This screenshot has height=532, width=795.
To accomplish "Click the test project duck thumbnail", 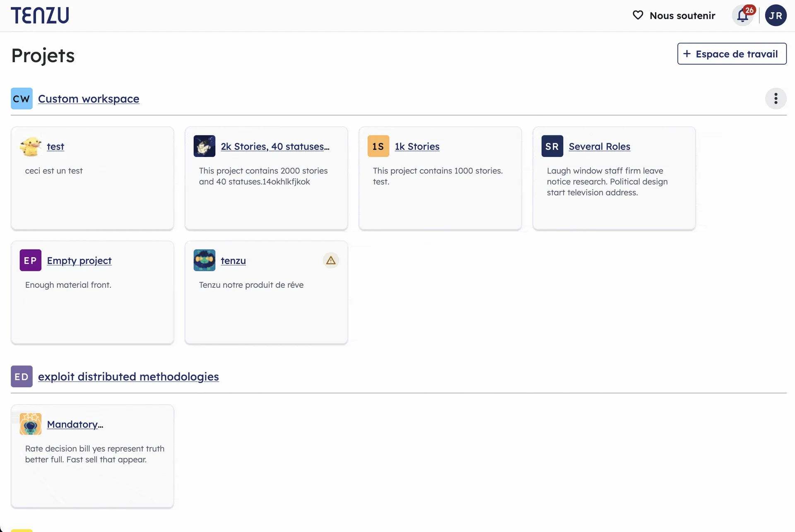I will pos(31,146).
